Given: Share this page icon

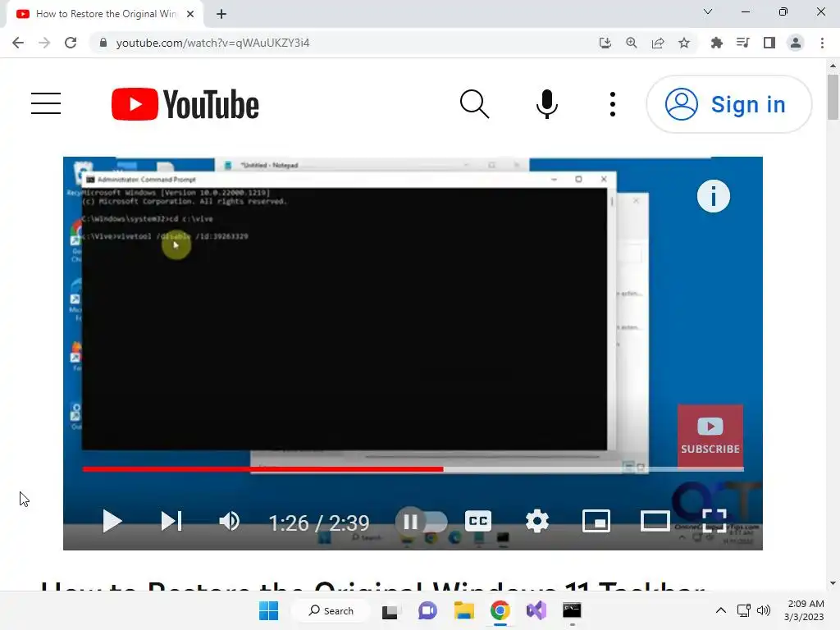Looking at the screenshot, I should pos(658,43).
